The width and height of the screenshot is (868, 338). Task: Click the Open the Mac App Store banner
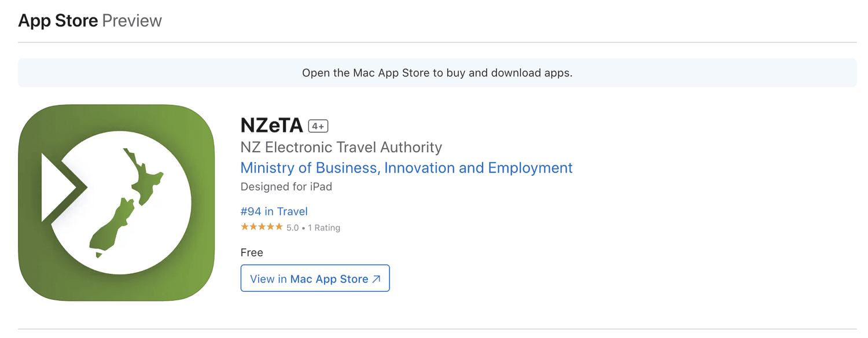(x=437, y=73)
